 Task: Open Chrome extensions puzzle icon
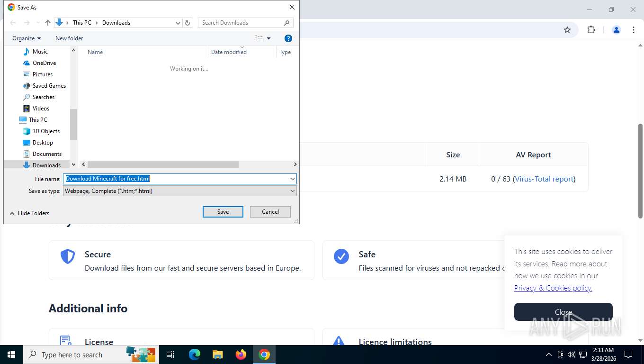click(x=591, y=30)
